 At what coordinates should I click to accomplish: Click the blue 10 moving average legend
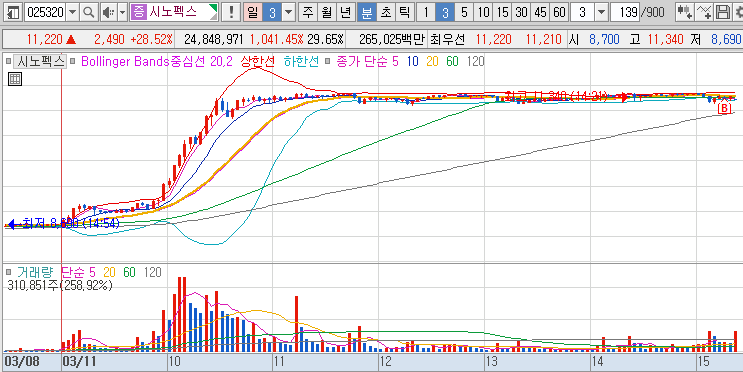pos(412,61)
